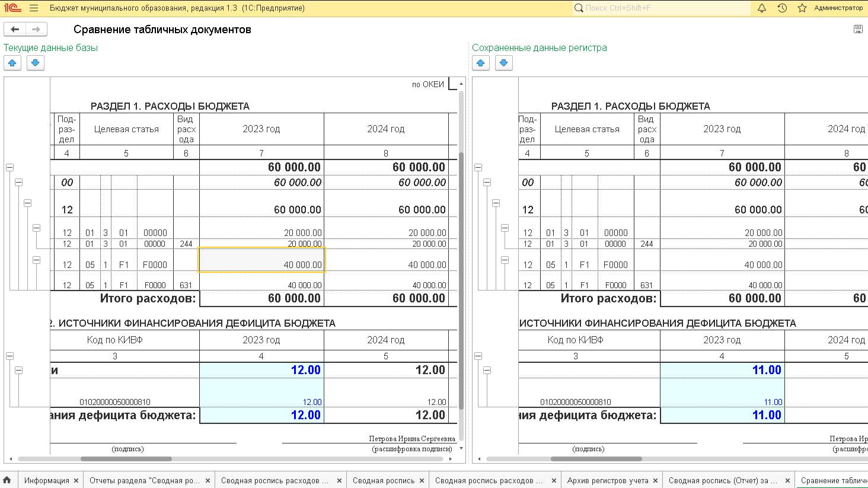Collapse the expenses total group in current data pane
This screenshot has width=868, height=488.
pyautogui.click(x=9, y=168)
